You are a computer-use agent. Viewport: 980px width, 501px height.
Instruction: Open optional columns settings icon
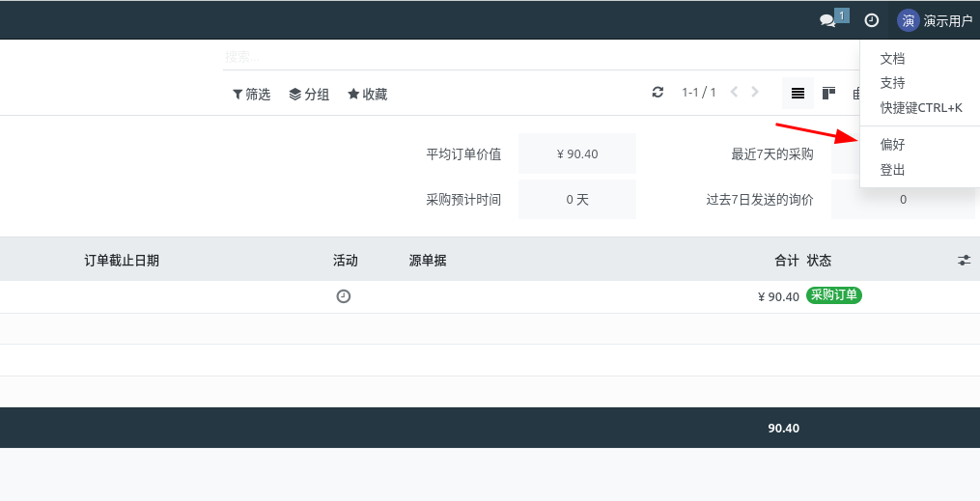[x=965, y=260]
